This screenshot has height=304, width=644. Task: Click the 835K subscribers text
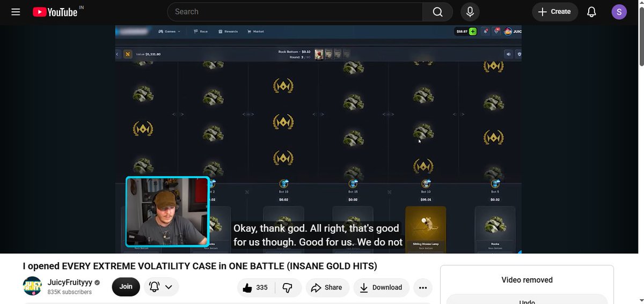click(x=69, y=292)
